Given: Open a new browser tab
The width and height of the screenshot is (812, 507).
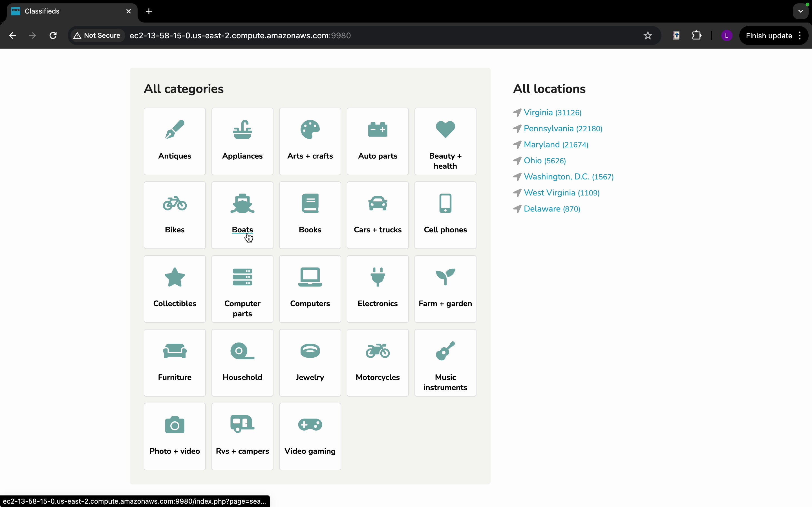Looking at the screenshot, I should tap(149, 11).
